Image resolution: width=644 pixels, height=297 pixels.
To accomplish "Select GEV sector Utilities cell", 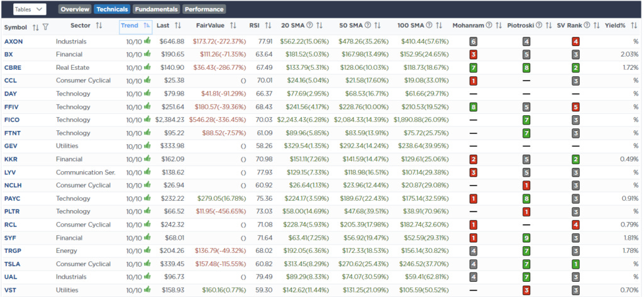I will click(67, 146).
